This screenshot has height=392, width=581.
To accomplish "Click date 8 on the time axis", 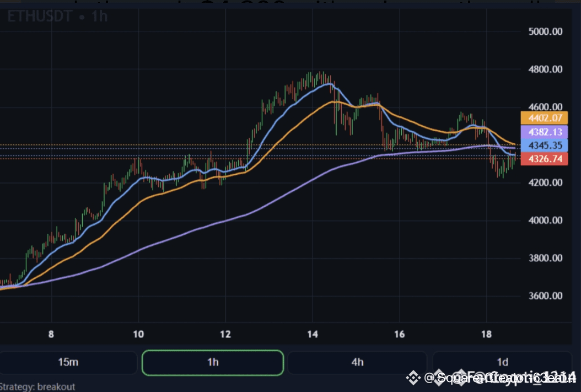I will (51, 334).
